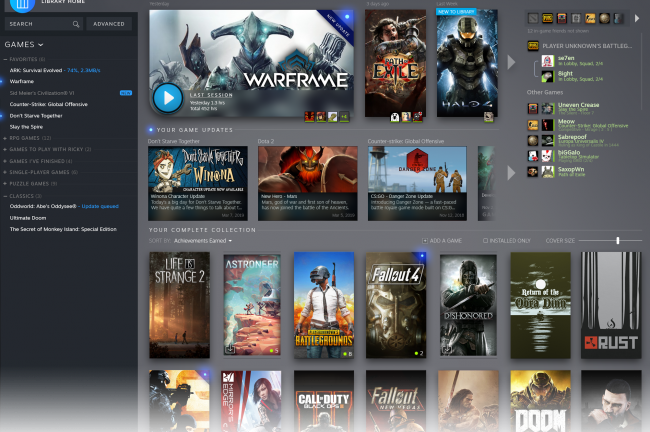
Task: Click the Library Home label
Action: [63, 2]
